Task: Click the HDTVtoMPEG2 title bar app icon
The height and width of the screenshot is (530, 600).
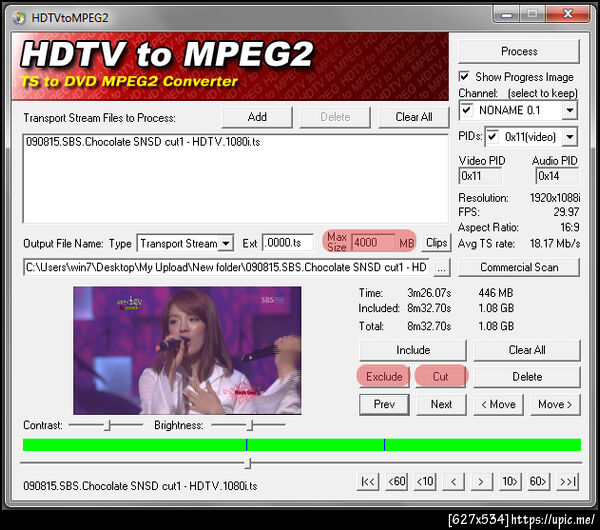Action: click(18, 18)
